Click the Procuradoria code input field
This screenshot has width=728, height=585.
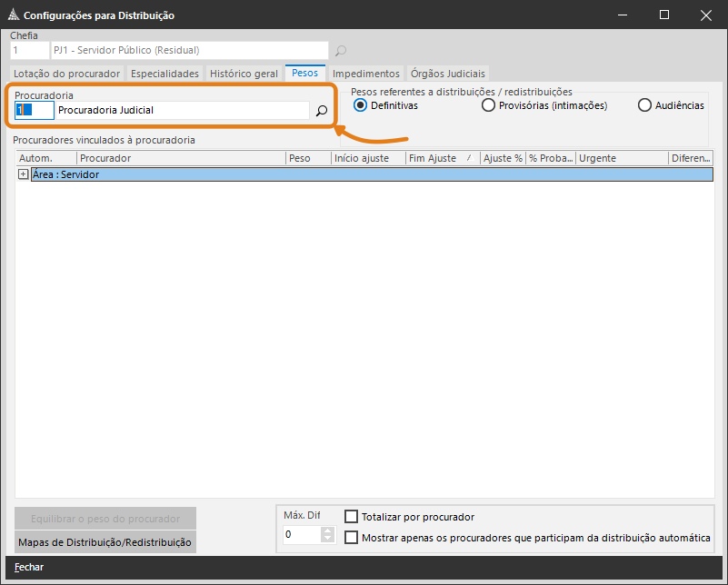click(34, 111)
